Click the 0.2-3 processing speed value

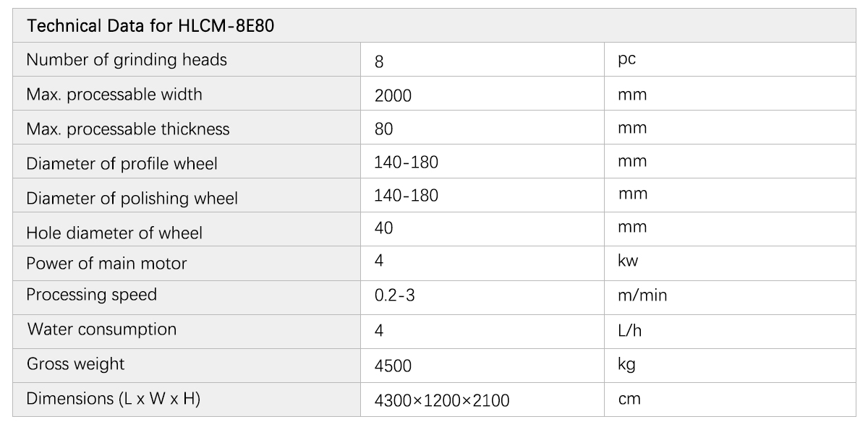click(394, 296)
